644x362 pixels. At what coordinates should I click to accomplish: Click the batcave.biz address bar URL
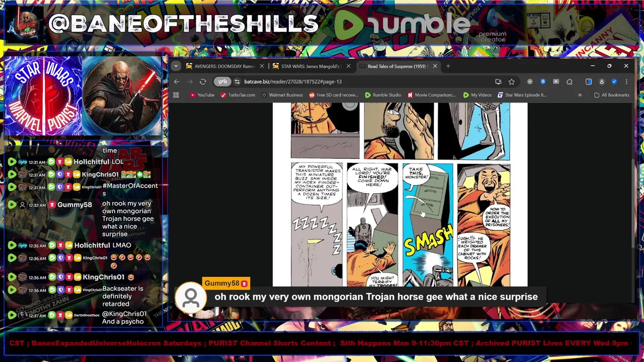pos(293,81)
